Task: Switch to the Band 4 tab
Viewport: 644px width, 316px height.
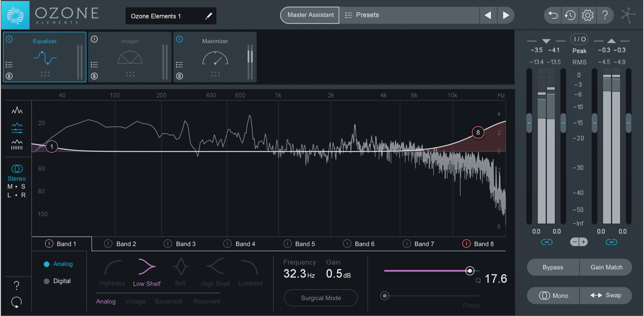Action: [x=239, y=244]
